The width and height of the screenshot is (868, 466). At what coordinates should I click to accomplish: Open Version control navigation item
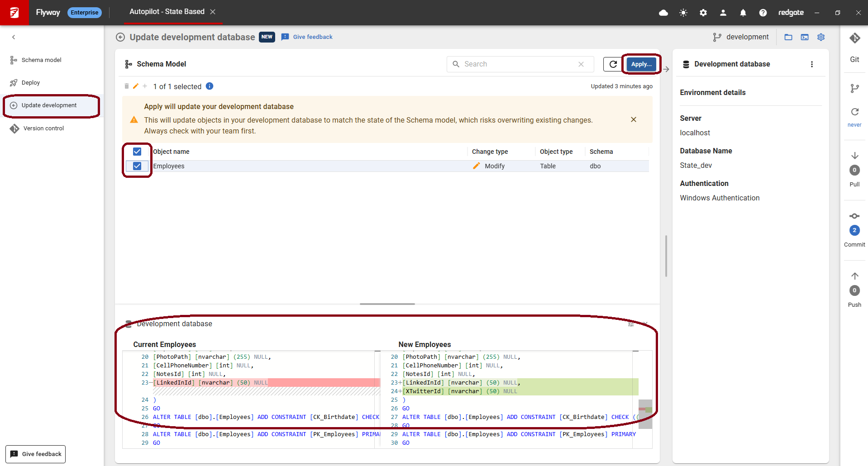(x=43, y=128)
